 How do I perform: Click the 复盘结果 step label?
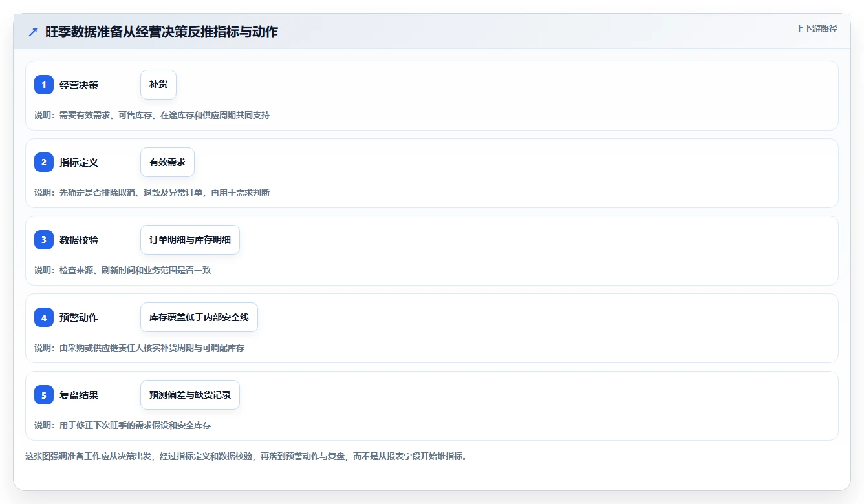tap(79, 395)
